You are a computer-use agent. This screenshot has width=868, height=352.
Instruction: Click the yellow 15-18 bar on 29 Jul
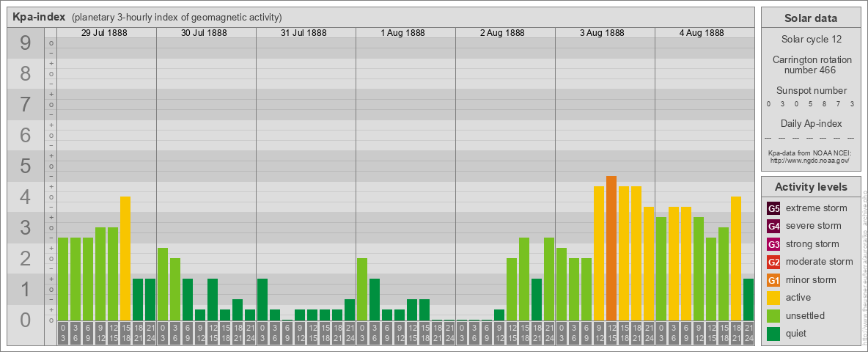pos(125,258)
